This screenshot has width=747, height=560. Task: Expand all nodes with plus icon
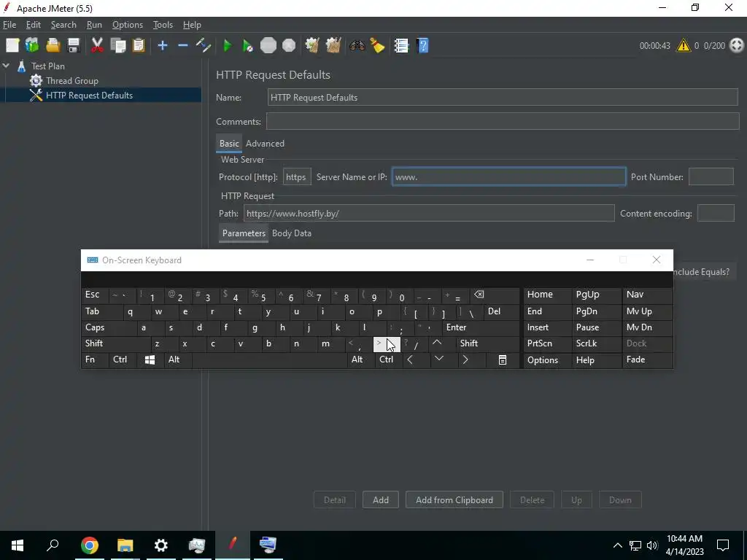163,45
